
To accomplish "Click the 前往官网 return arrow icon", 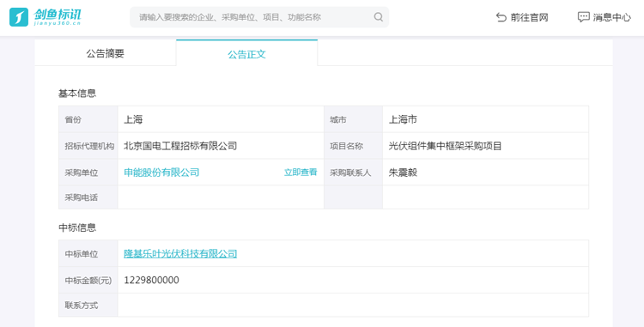I will pos(501,17).
